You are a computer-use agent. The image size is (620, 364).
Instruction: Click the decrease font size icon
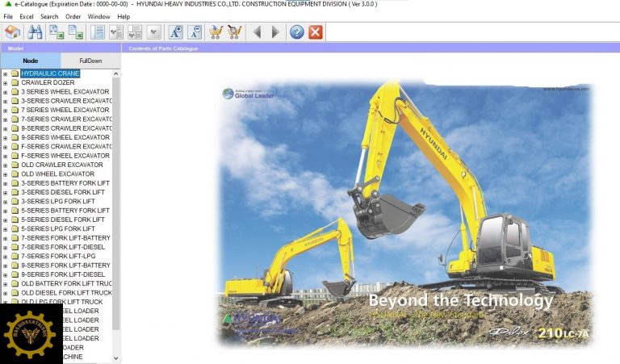(195, 32)
